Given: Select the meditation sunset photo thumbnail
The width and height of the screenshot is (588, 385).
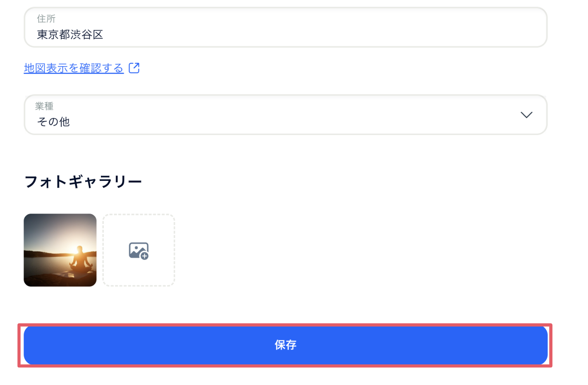Looking at the screenshot, I should tap(60, 250).
